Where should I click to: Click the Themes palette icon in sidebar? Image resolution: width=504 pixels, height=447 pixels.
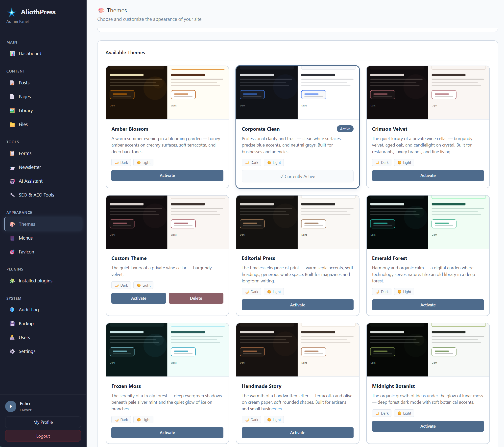[12, 224]
